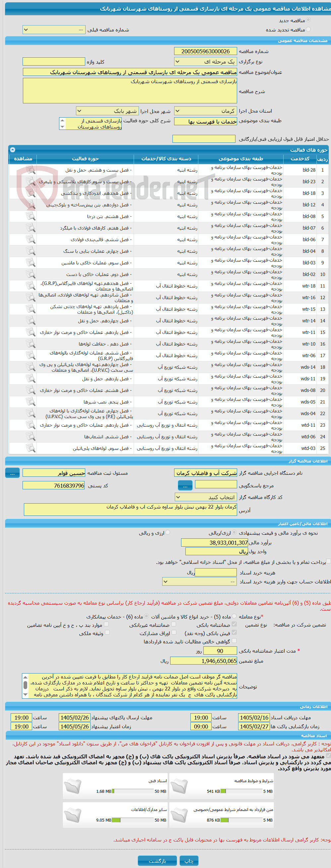Toggle the ضمانتنامه بانکی checkbox
This screenshot has width=331, height=868.
(x=234, y=624)
